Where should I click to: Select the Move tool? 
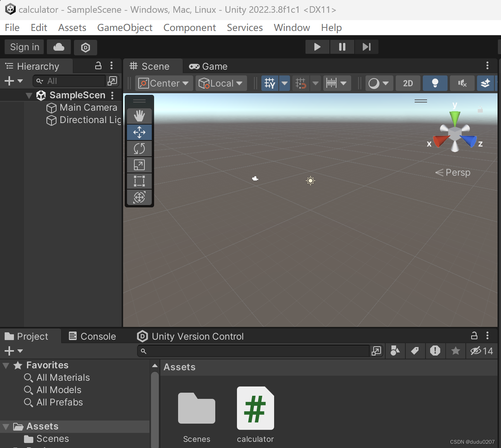(x=139, y=132)
